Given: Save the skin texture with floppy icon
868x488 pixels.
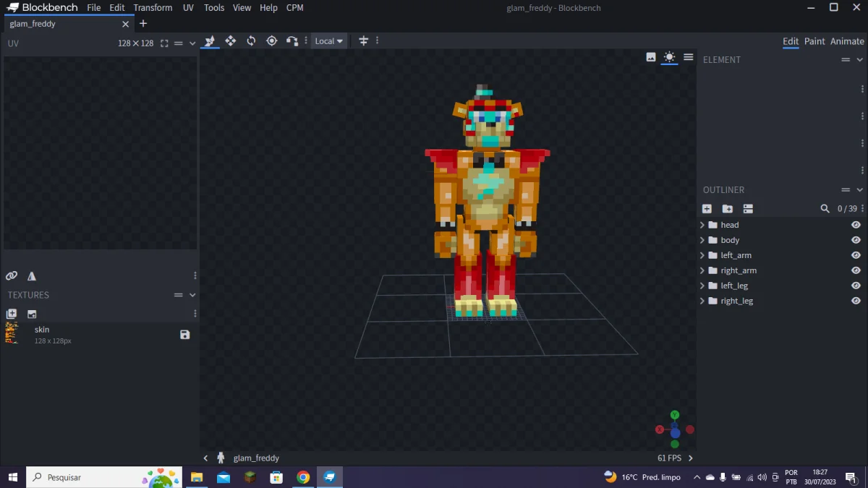Looking at the screenshot, I should point(185,335).
